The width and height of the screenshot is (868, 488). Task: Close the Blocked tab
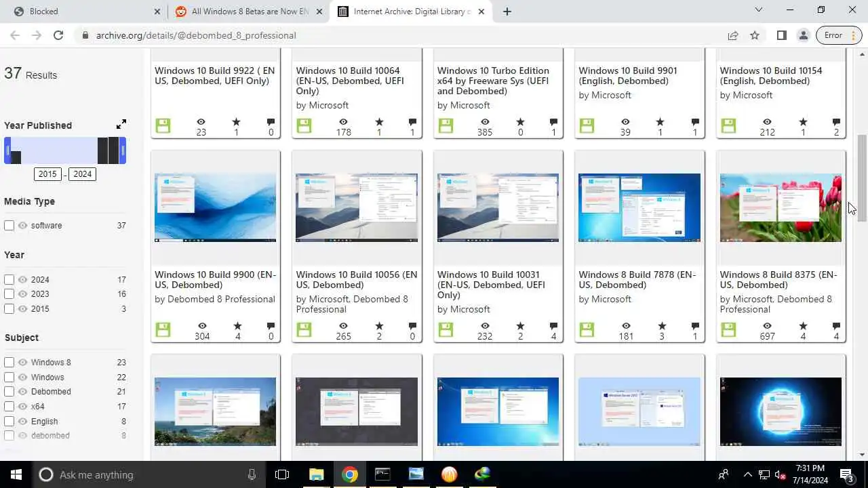pyautogui.click(x=157, y=12)
